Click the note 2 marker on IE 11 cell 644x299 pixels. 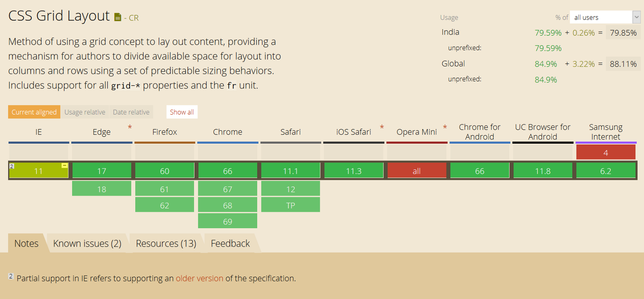pyautogui.click(x=12, y=166)
